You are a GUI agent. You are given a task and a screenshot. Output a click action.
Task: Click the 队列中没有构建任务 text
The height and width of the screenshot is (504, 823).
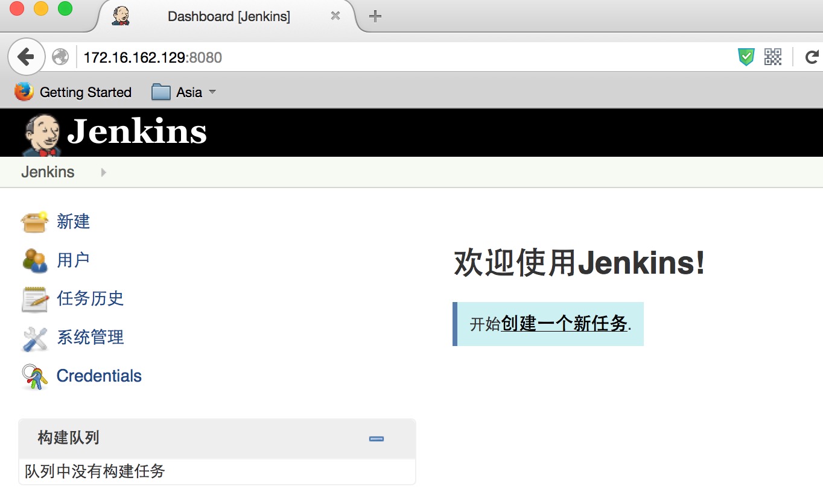coord(95,471)
